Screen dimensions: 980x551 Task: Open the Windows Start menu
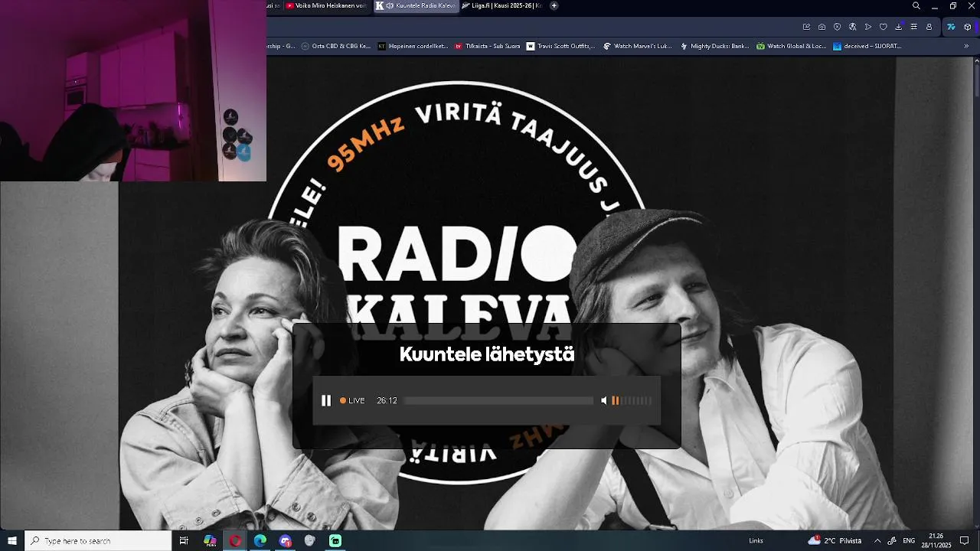tap(12, 540)
